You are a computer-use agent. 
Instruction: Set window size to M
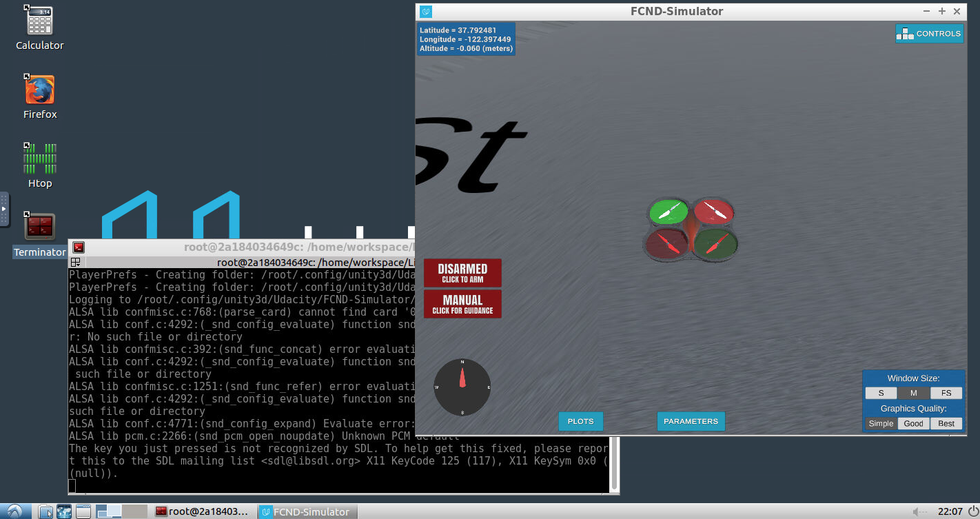point(914,393)
